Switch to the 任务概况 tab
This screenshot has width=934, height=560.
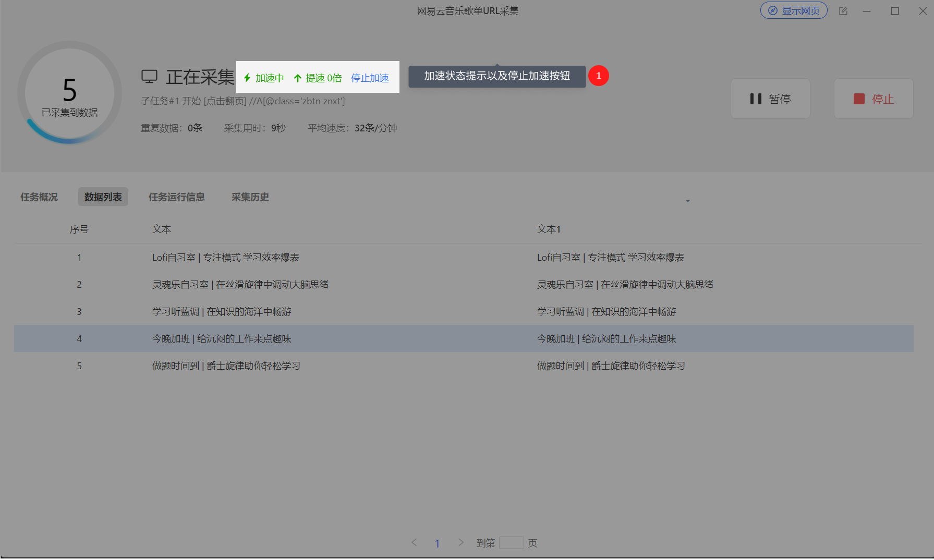click(39, 197)
